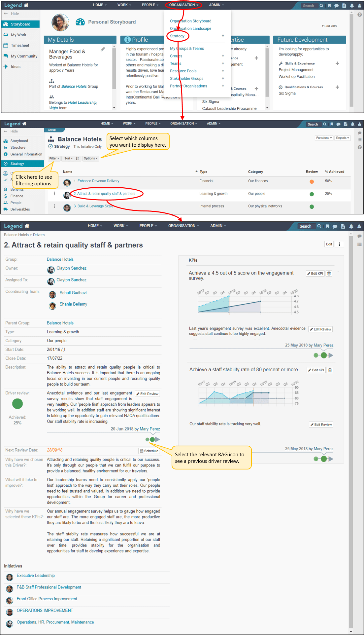Click the search magnifier on the Personal Storyboard header
This screenshot has width=364, height=635.
321,6
